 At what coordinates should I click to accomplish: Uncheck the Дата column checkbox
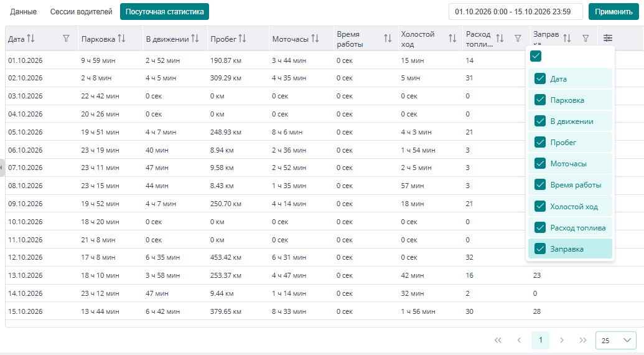[540, 78]
